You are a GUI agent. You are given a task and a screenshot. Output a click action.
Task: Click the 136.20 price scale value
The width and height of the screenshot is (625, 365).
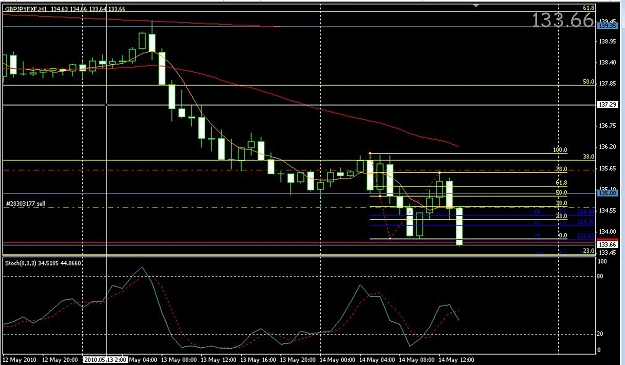(607, 147)
